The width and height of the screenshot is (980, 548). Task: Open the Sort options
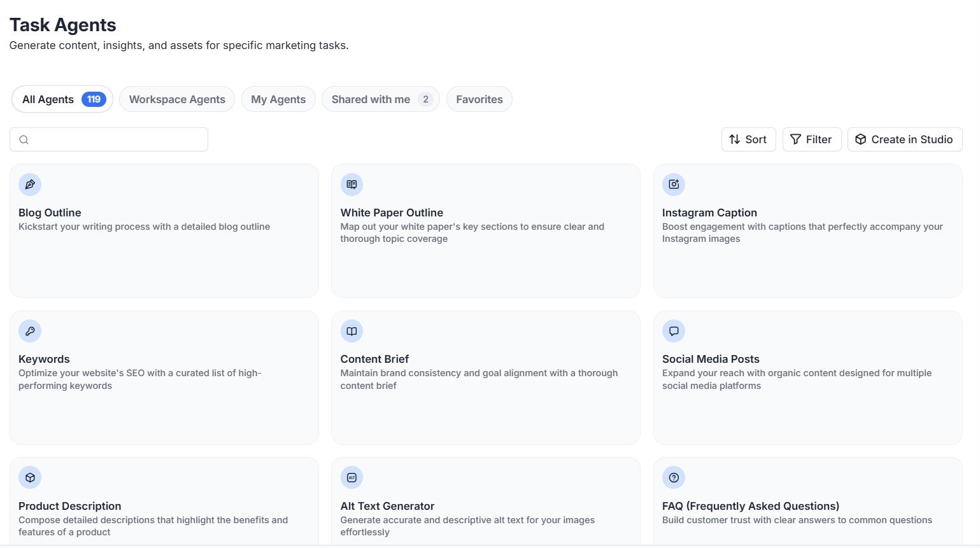coord(748,139)
